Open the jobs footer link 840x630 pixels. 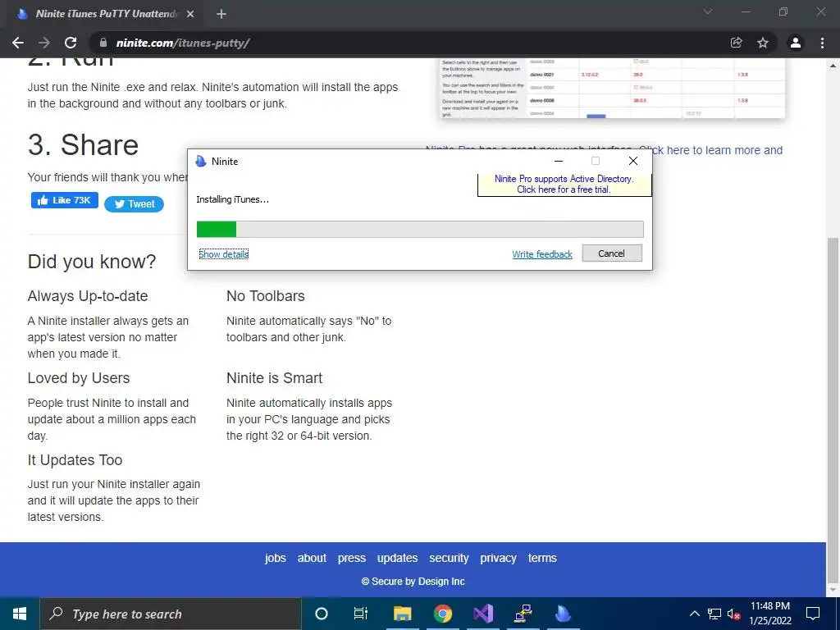(x=276, y=558)
